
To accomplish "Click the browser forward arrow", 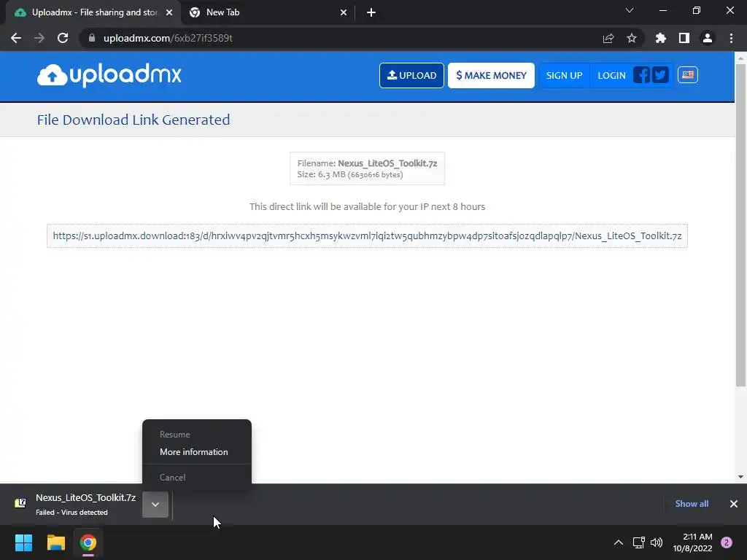I will (x=39, y=38).
